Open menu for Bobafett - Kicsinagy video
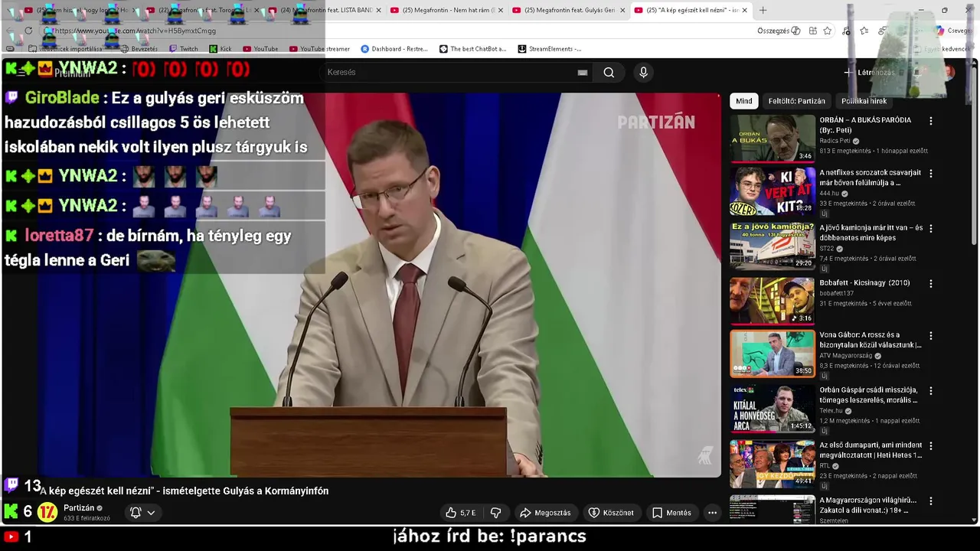Viewport: 980px width, 551px height. tap(931, 283)
